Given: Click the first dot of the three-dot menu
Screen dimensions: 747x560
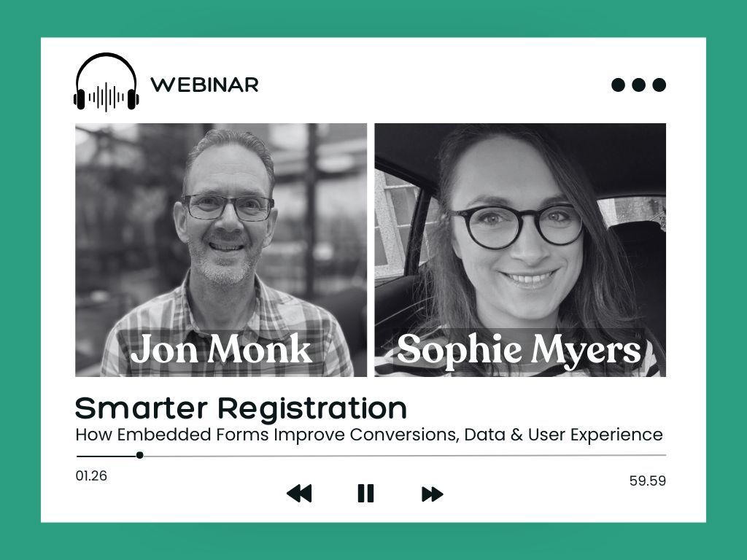Looking at the screenshot, I should [x=619, y=85].
